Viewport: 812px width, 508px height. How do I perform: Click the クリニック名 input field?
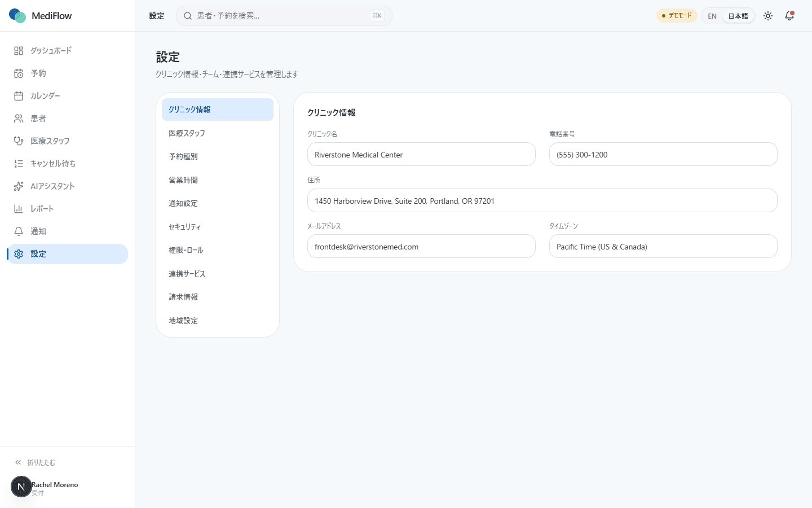tap(421, 154)
